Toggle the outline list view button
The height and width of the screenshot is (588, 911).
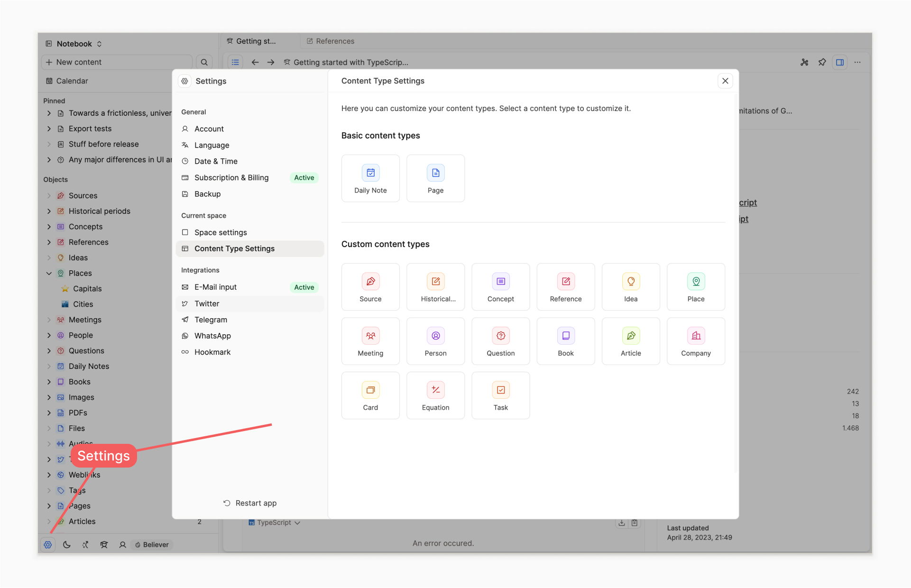tap(235, 62)
